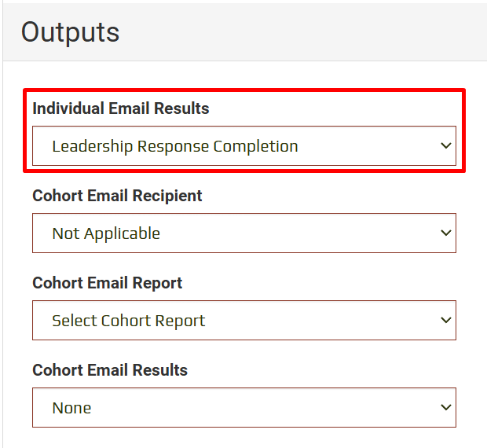Click the 'Cohort Email Recipient' field label
Image resolution: width=487 pixels, height=448 pixels.
[117, 196]
